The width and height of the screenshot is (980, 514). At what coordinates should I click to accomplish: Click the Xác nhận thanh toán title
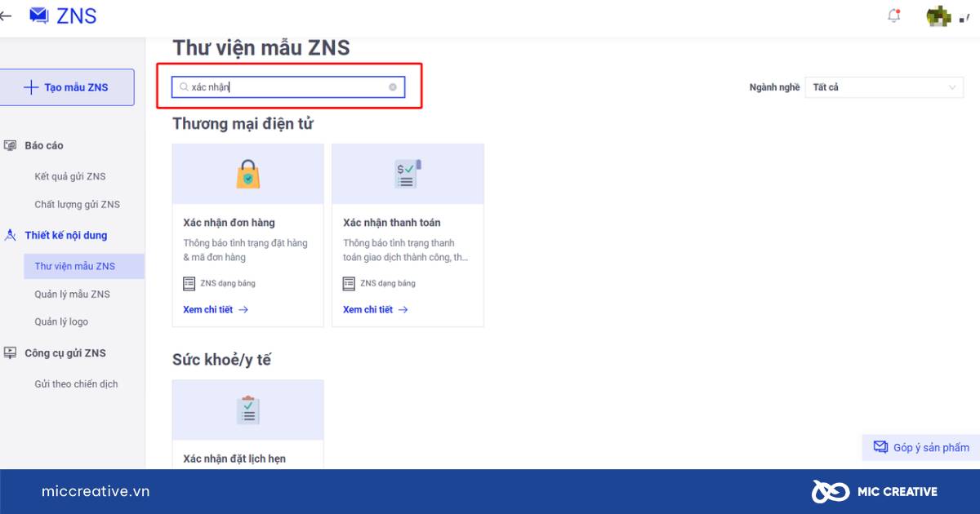point(392,222)
